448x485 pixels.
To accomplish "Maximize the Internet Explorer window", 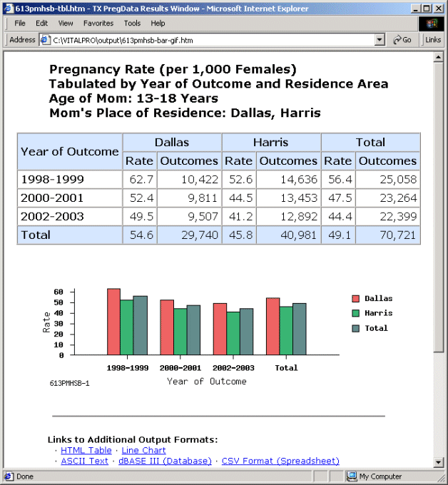I will pyautogui.click(x=427, y=9).
